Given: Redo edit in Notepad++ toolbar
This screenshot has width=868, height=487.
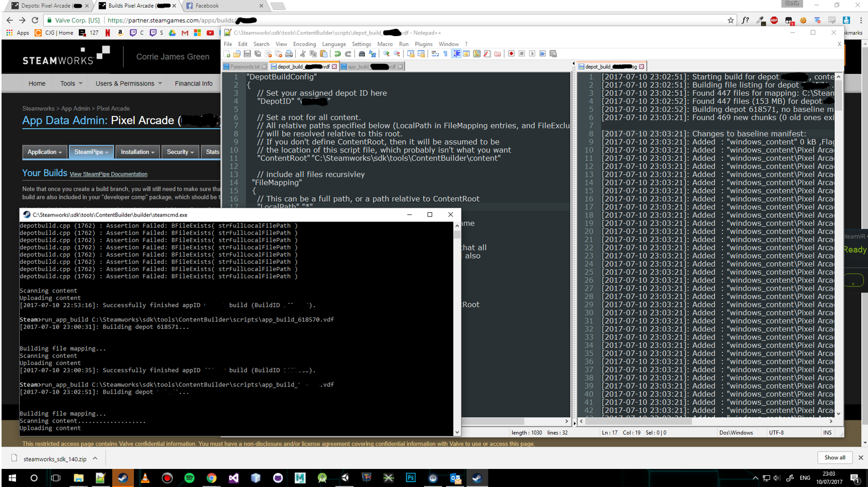Looking at the screenshot, I should [x=348, y=54].
